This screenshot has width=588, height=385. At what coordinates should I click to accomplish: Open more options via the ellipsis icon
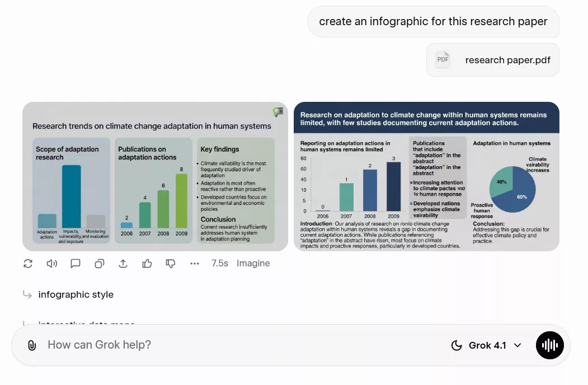tap(194, 264)
